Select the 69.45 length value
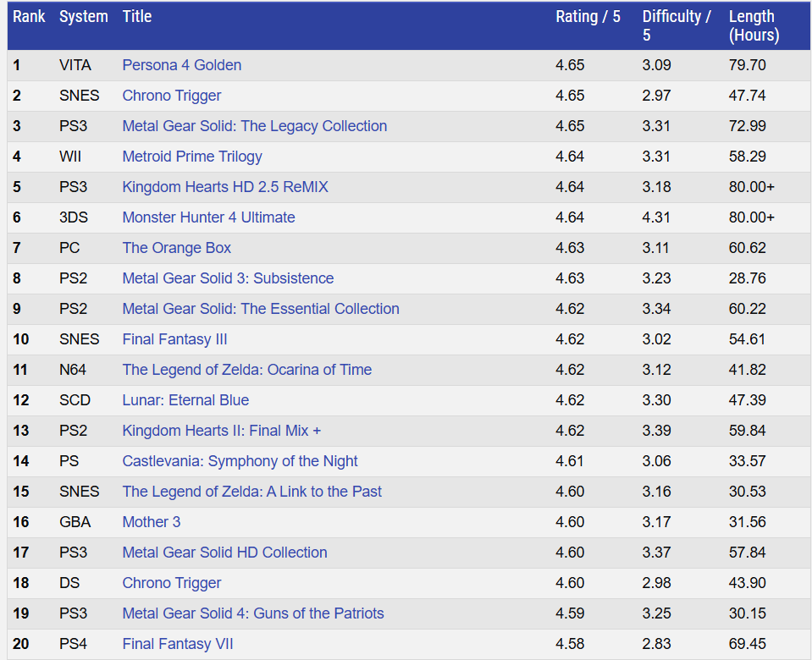This screenshot has width=812, height=660. click(x=748, y=645)
